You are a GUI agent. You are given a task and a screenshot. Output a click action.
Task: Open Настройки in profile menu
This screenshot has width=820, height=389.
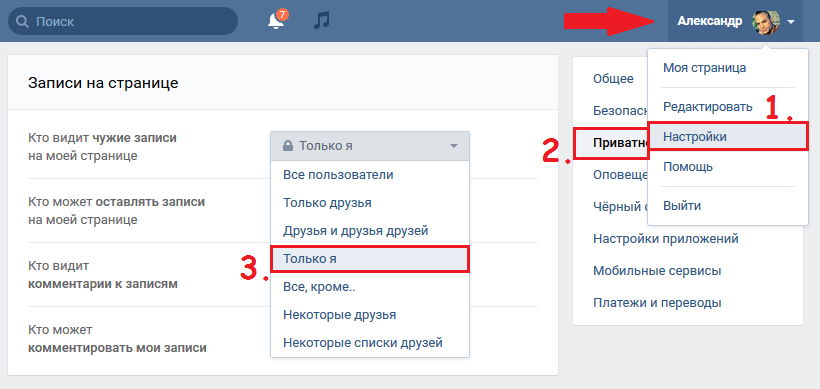pos(727,137)
